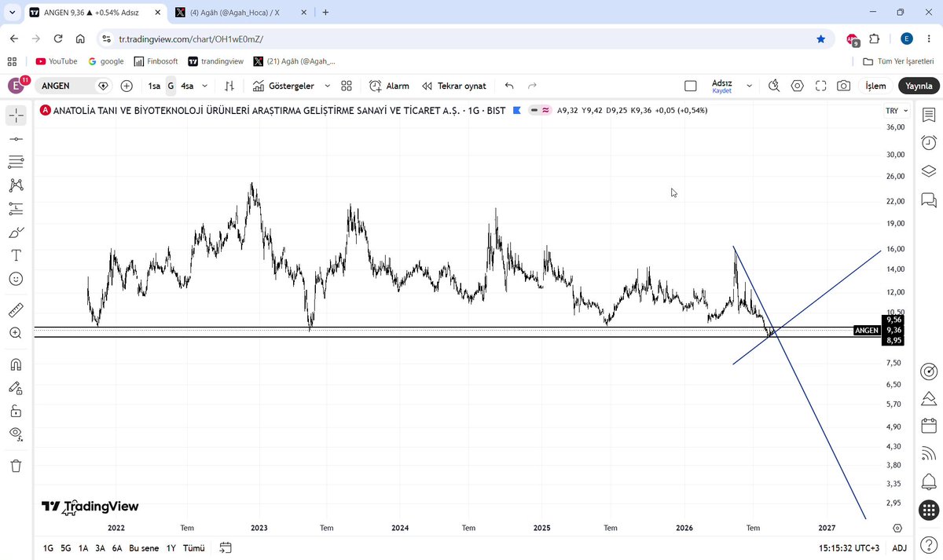Select the crosshair cursor tool
The height and width of the screenshot is (560, 943).
(x=16, y=115)
